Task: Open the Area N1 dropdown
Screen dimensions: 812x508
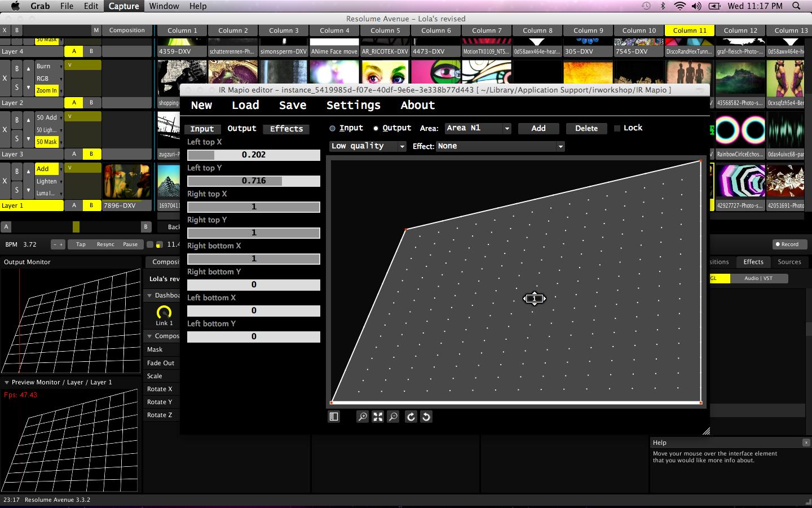Action: coord(478,129)
